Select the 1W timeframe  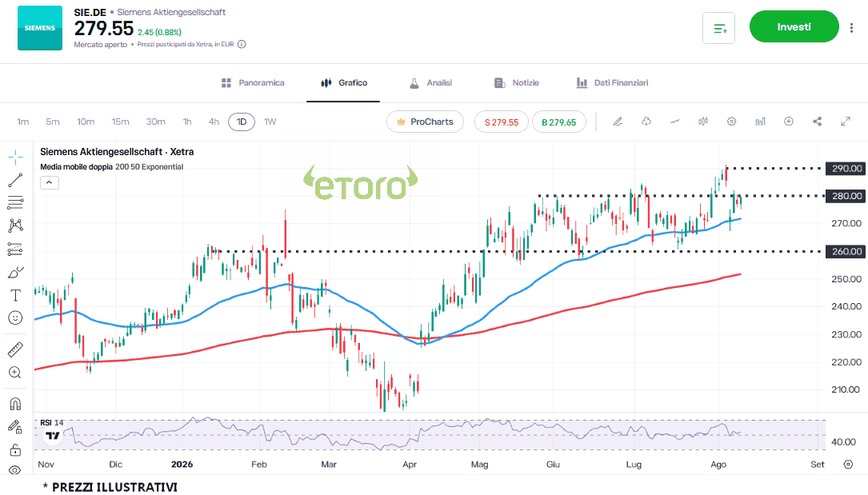(270, 122)
